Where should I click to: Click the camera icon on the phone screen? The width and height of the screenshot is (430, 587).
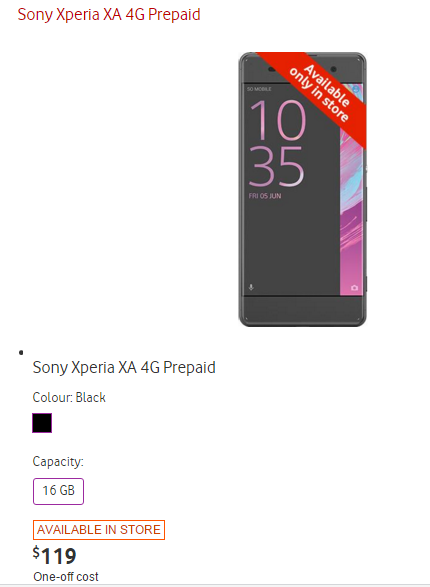354,288
